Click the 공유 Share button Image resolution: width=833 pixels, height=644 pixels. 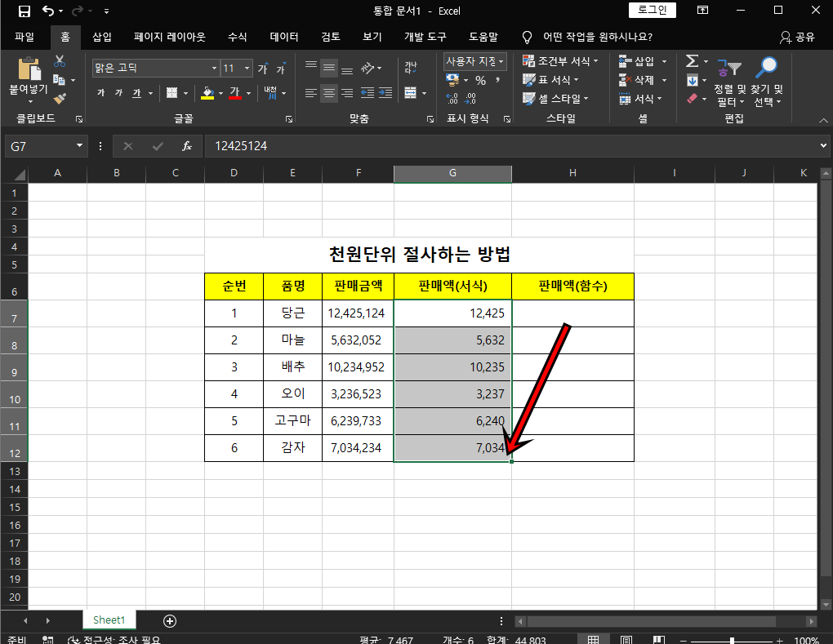(797, 38)
